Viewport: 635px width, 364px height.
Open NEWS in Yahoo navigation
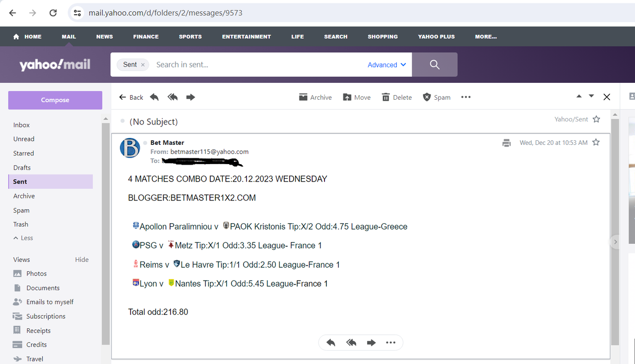(105, 37)
